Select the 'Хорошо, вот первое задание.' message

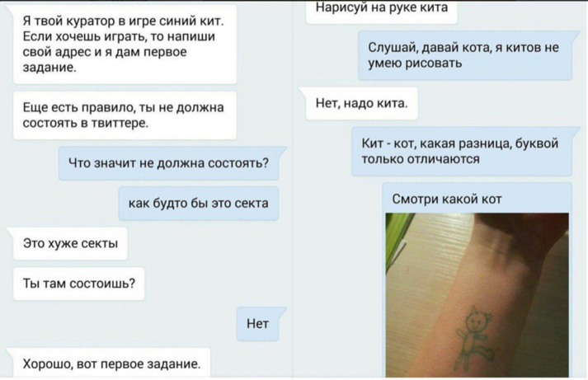[112, 364]
